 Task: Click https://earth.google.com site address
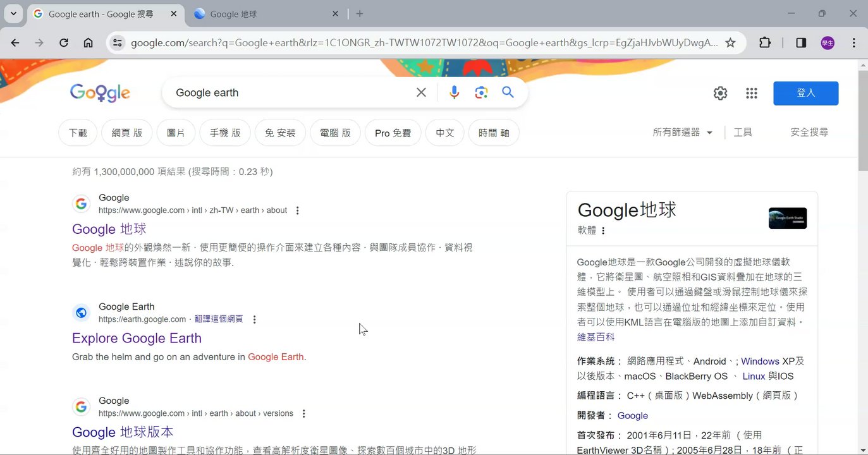[142, 320]
